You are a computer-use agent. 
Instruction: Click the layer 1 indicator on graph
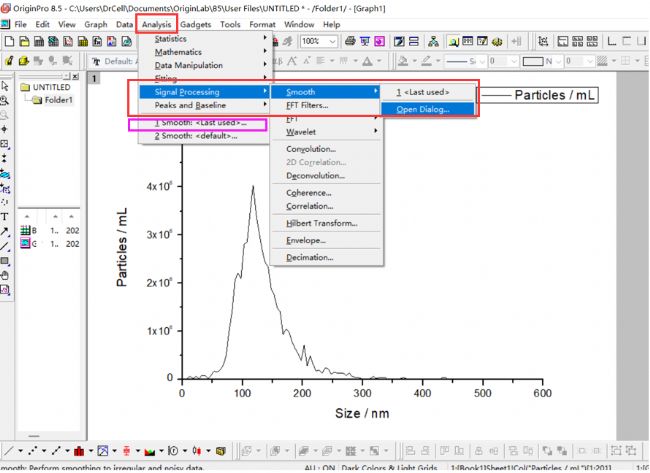click(x=95, y=77)
